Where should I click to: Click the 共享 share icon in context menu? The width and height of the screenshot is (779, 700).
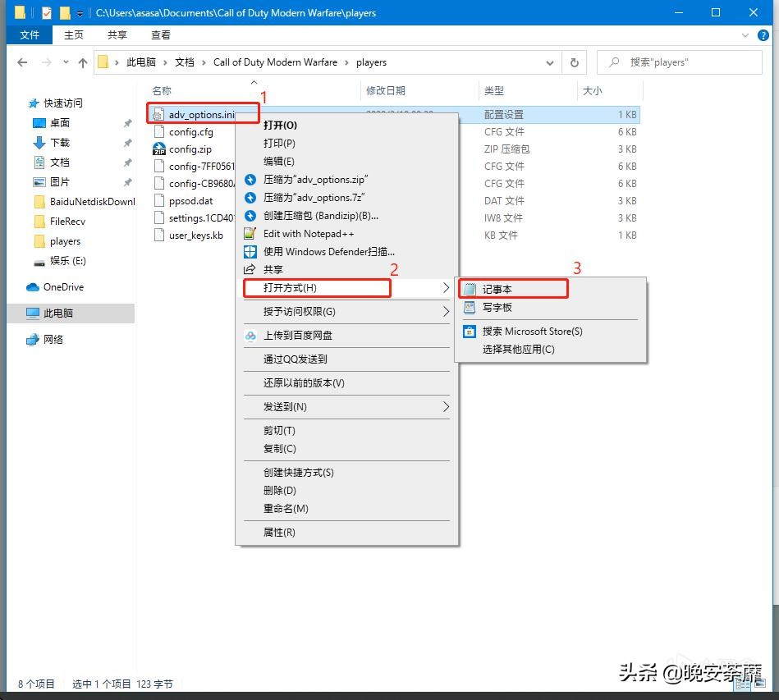[x=252, y=269]
